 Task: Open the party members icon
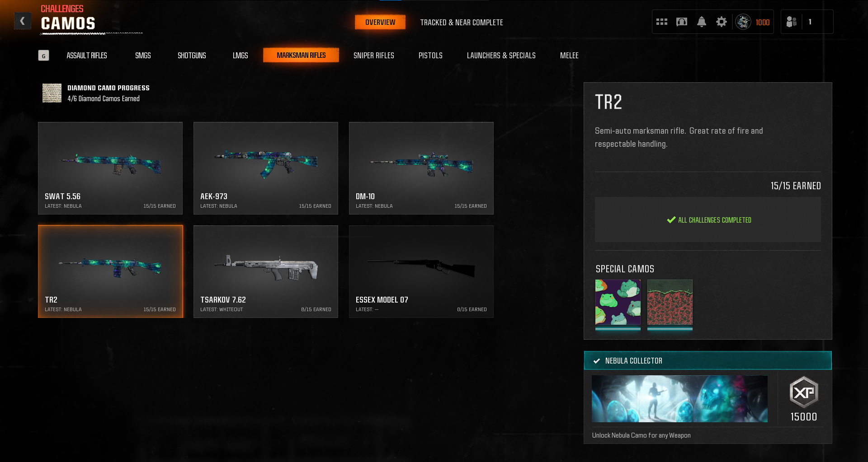pos(792,22)
